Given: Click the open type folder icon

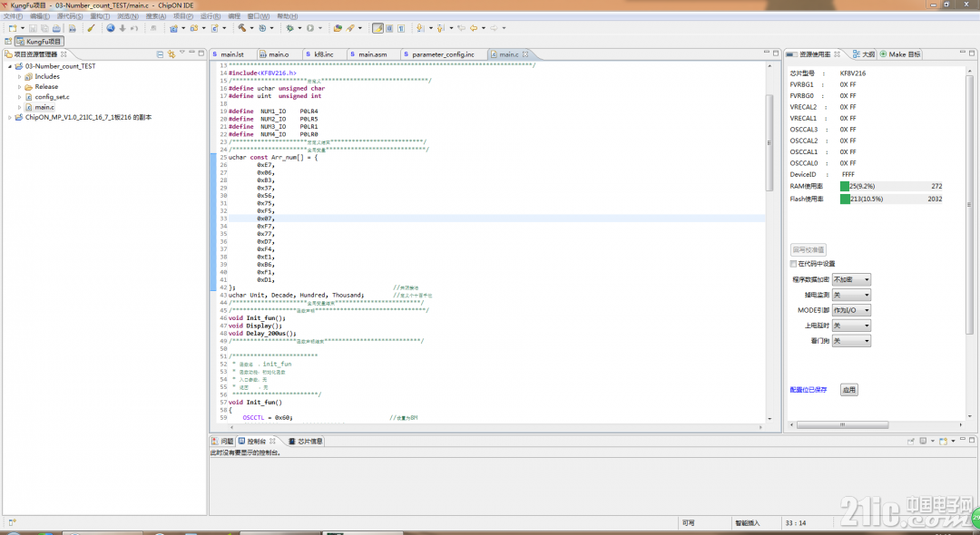Looking at the screenshot, I should tap(338, 28).
